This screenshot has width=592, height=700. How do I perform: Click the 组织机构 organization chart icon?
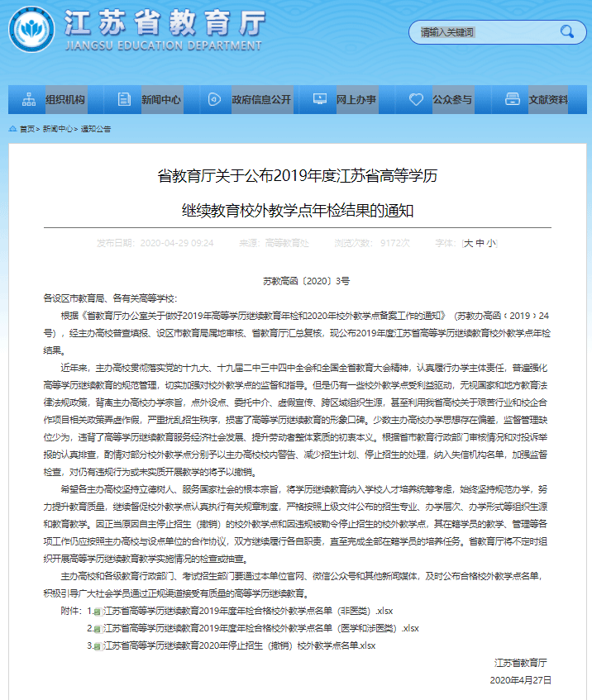[x=29, y=99]
